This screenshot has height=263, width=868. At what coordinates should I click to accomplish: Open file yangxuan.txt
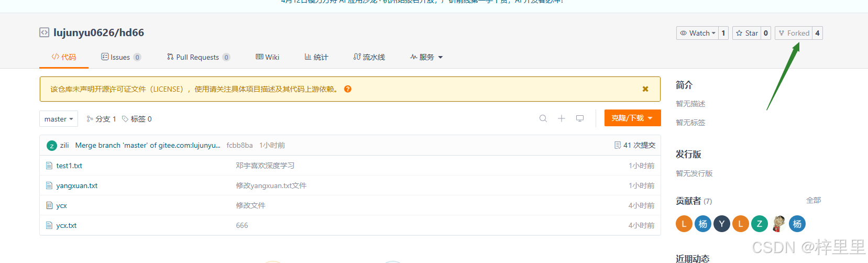[x=77, y=185]
